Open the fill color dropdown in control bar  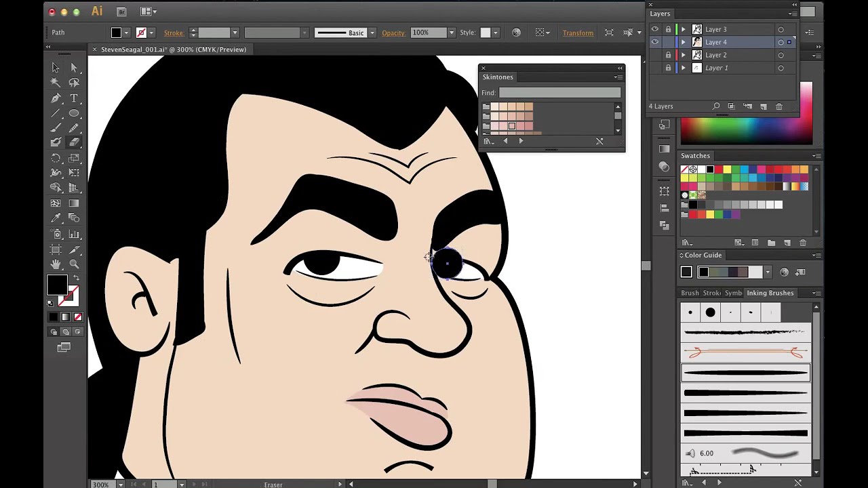[x=126, y=33]
